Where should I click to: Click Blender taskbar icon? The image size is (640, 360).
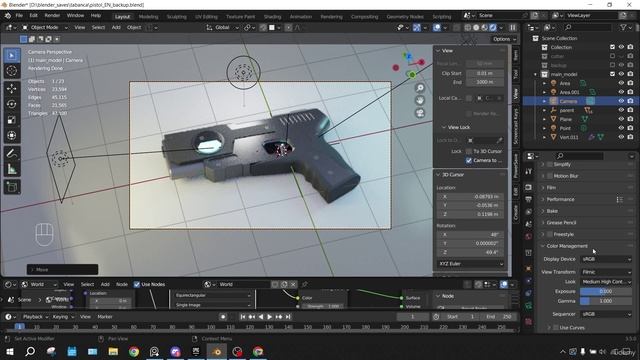[217, 351]
